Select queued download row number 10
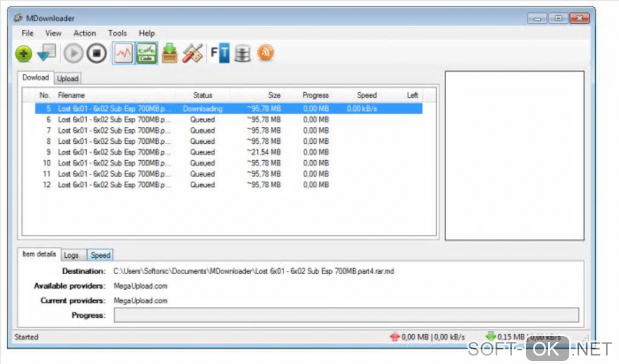 (x=229, y=163)
